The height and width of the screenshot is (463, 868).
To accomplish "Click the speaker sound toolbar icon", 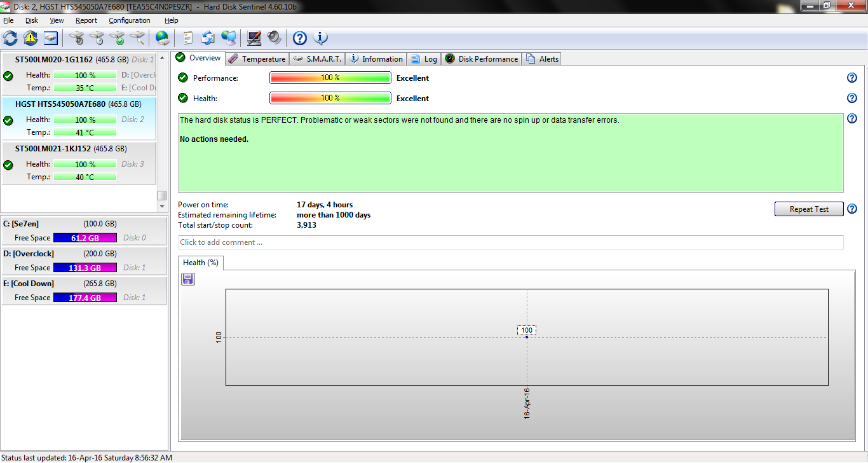I will (275, 38).
